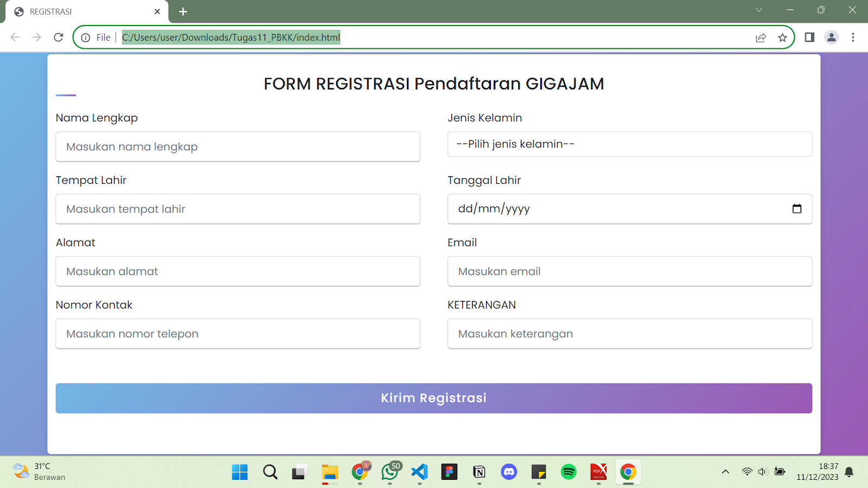
Task: Click the Tempat Lahir input field
Action: tap(238, 209)
